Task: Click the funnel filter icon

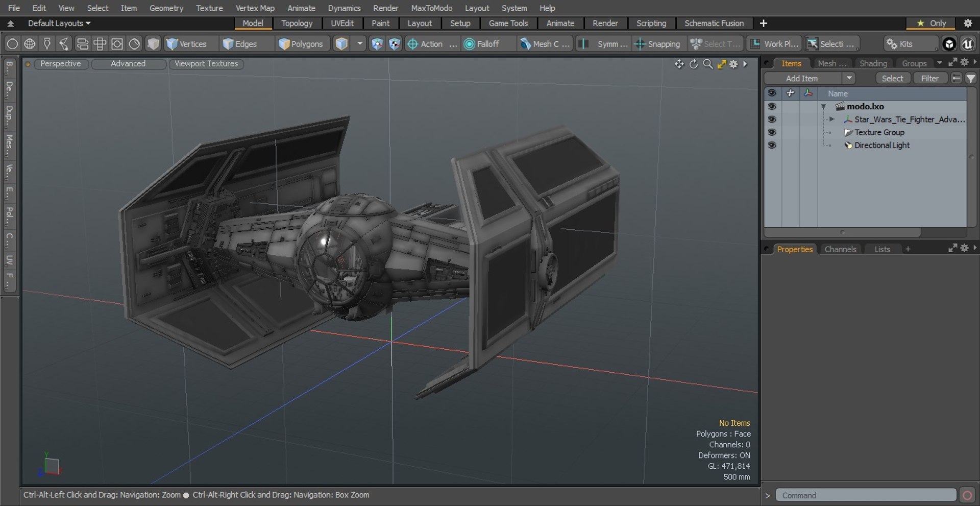Action: pos(971,79)
